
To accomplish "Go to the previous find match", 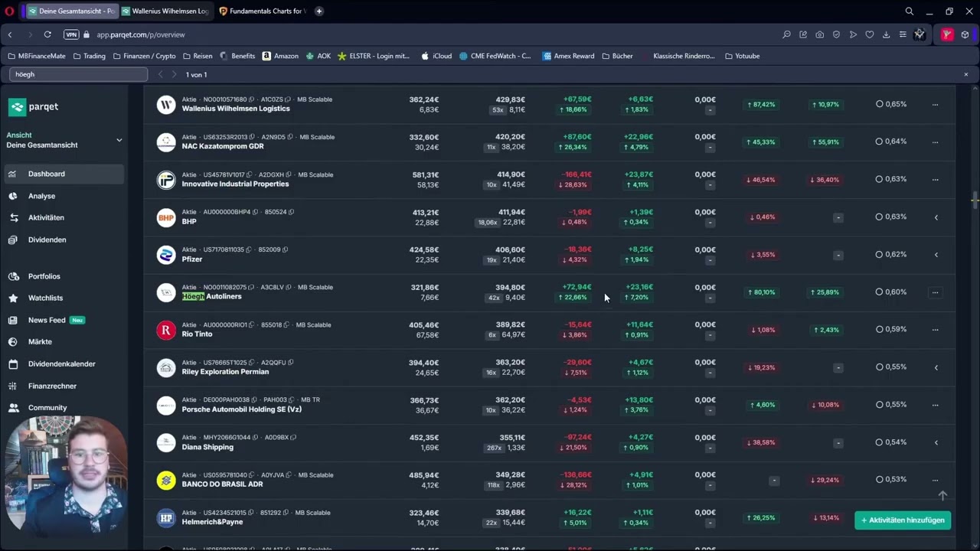I will (x=160, y=74).
